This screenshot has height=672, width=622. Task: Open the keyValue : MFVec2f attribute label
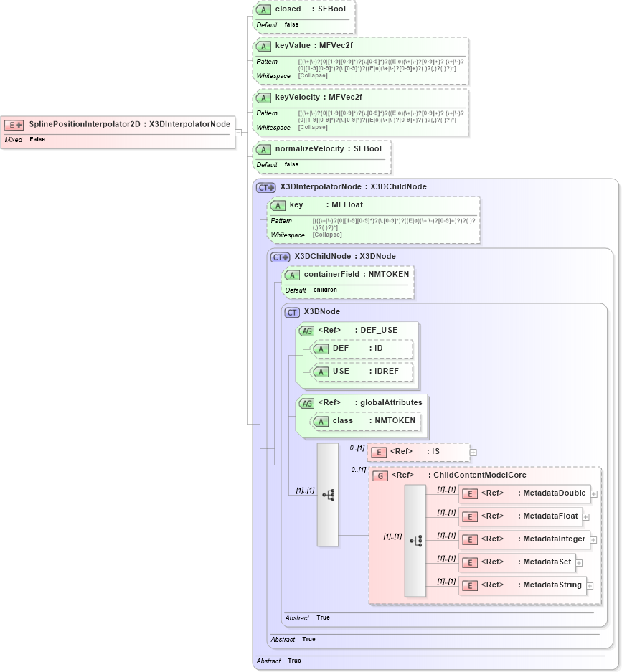coord(314,45)
